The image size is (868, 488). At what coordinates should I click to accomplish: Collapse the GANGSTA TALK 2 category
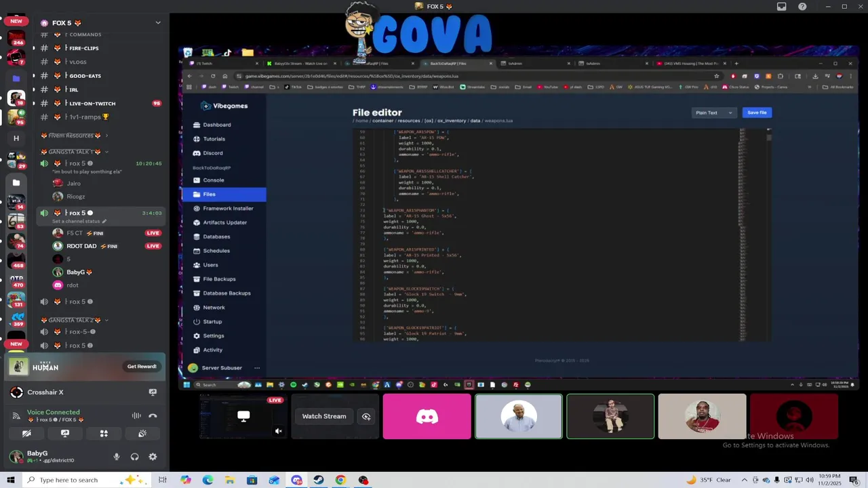(75, 320)
